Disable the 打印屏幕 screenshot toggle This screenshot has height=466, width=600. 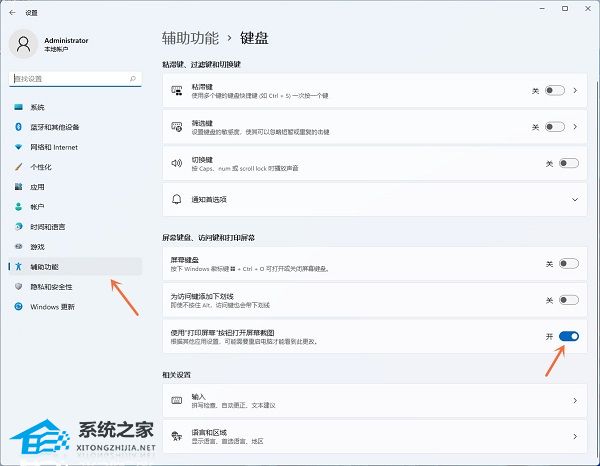[x=568, y=337]
